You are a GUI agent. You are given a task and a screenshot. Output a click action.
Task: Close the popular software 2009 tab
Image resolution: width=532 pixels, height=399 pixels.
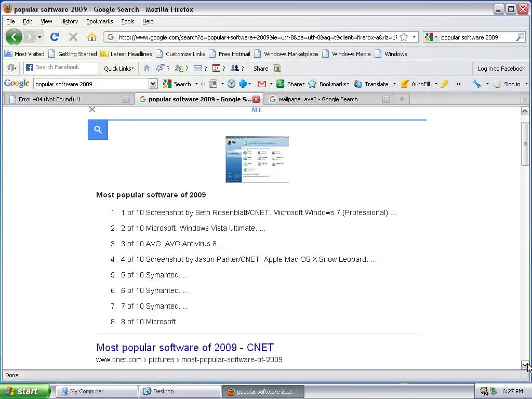pos(256,99)
